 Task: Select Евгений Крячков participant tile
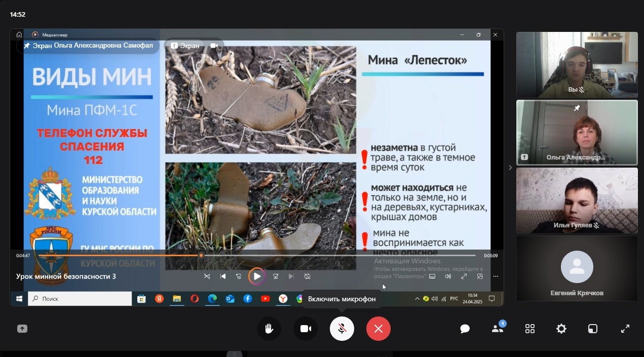pos(577,268)
